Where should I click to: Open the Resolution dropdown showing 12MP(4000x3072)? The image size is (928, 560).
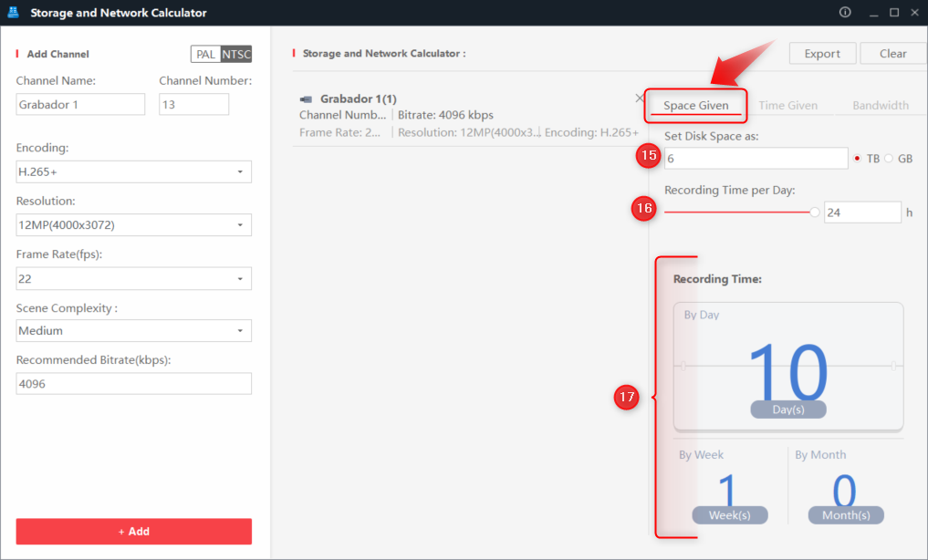pos(134,225)
